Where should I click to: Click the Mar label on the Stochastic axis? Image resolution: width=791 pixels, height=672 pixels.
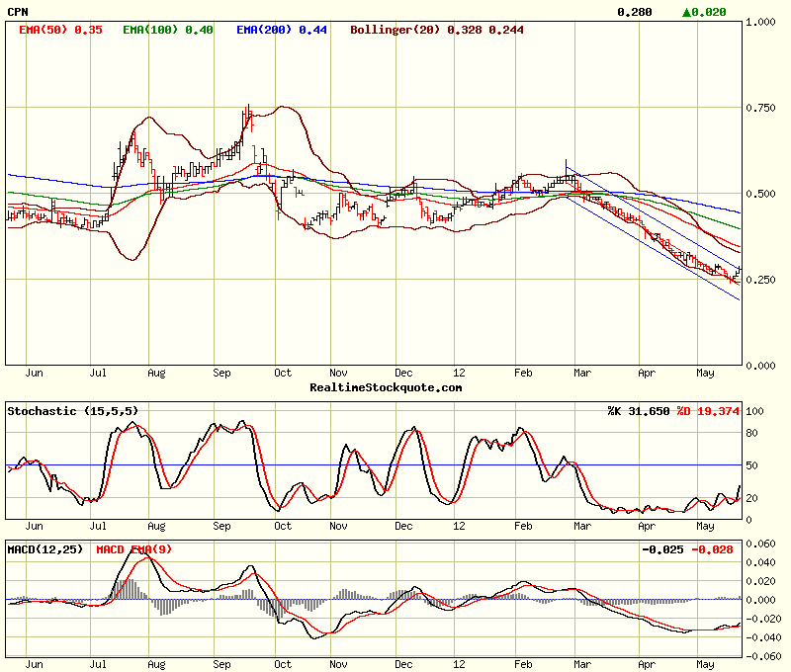coord(583,527)
